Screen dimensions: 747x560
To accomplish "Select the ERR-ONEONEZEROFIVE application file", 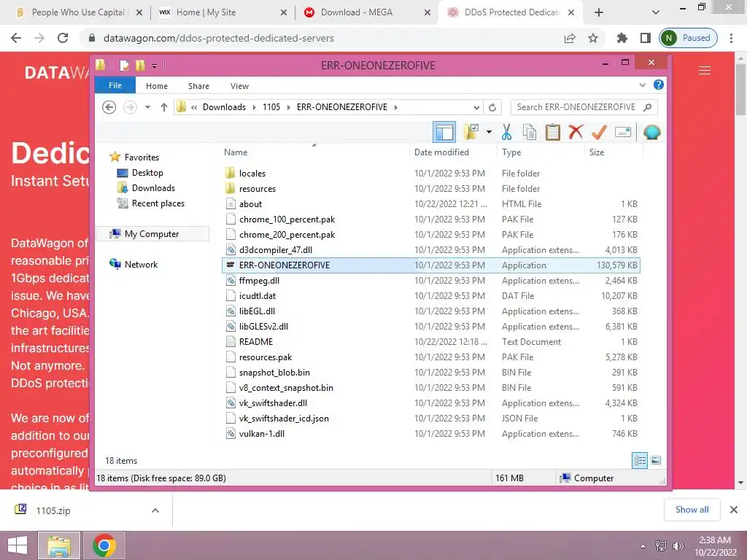I will click(430, 265).
